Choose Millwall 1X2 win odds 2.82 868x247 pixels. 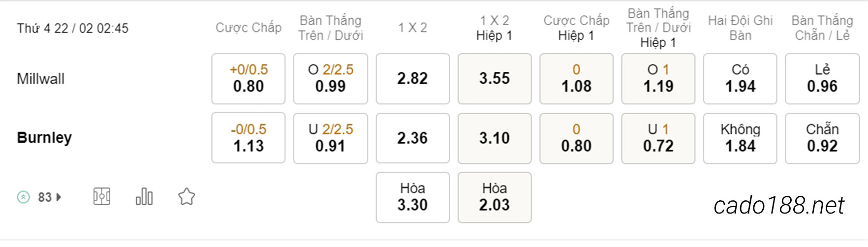pyautogui.click(x=413, y=79)
